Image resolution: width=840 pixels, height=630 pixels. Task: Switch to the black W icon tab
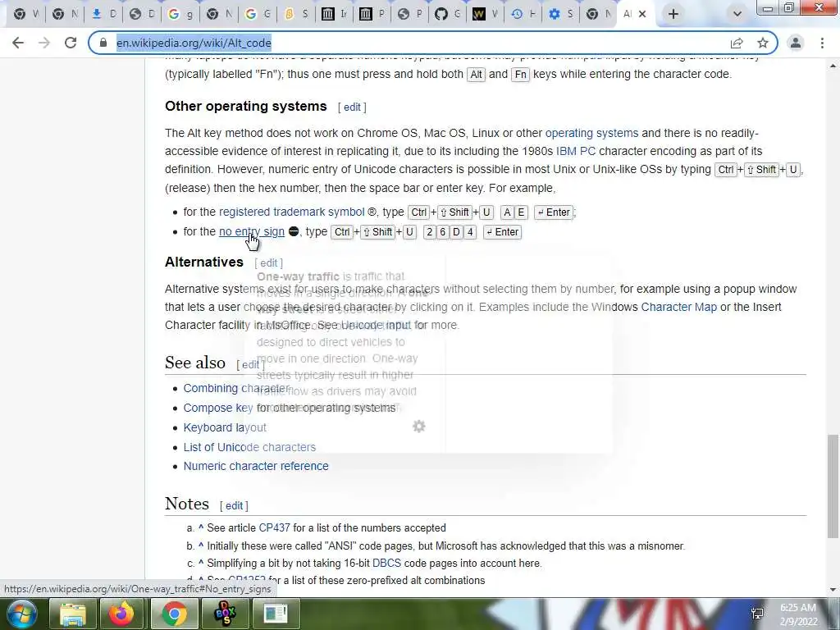tap(486, 14)
